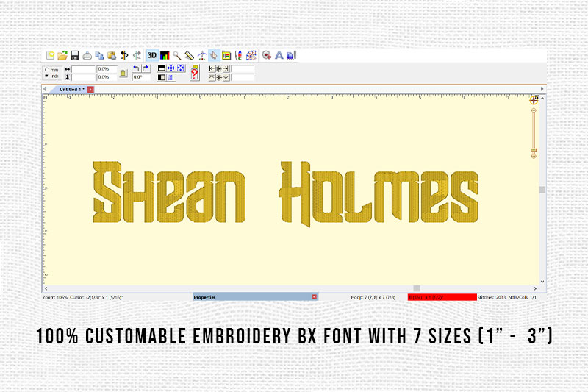
Task: Select the ruler measure tool
Action: click(190, 55)
